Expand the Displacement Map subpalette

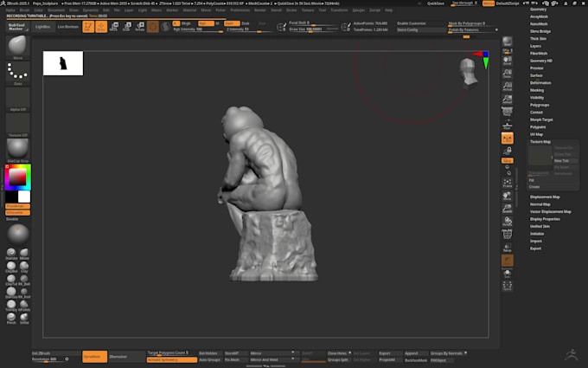click(545, 197)
